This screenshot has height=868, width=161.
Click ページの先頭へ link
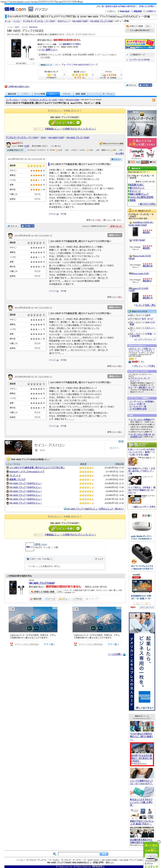click(115, 654)
